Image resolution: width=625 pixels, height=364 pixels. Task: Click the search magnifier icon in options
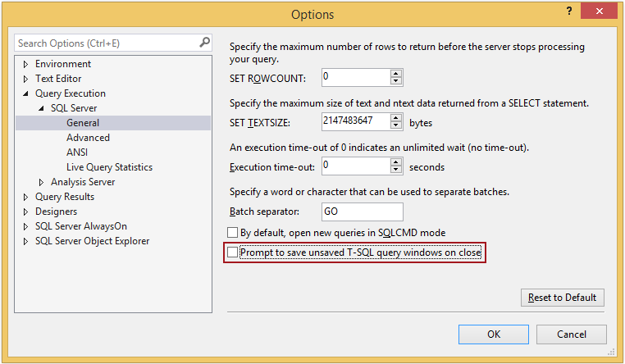click(205, 43)
